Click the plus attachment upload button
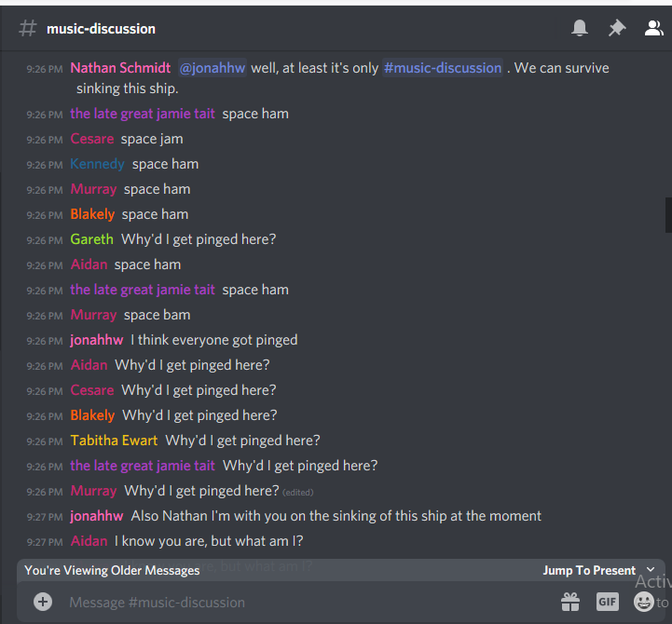672x624 pixels. [x=43, y=602]
